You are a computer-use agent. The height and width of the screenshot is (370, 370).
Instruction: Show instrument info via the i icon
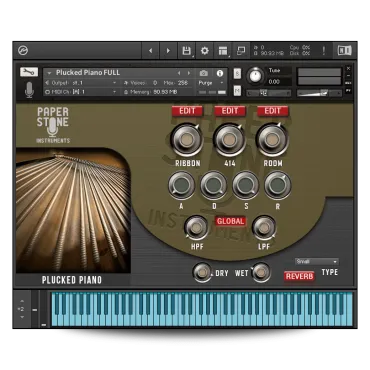click(x=220, y=73)
